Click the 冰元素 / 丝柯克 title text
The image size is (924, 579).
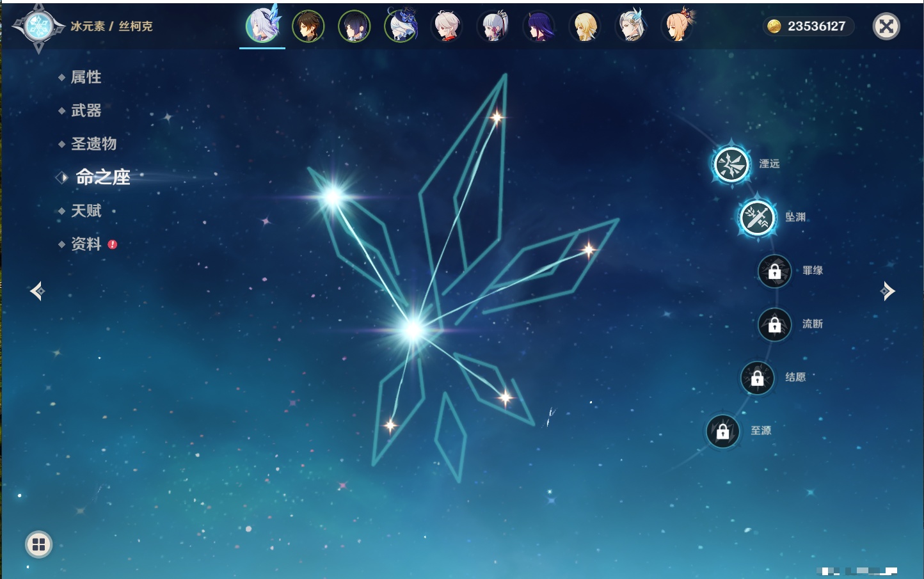(111, 26)
